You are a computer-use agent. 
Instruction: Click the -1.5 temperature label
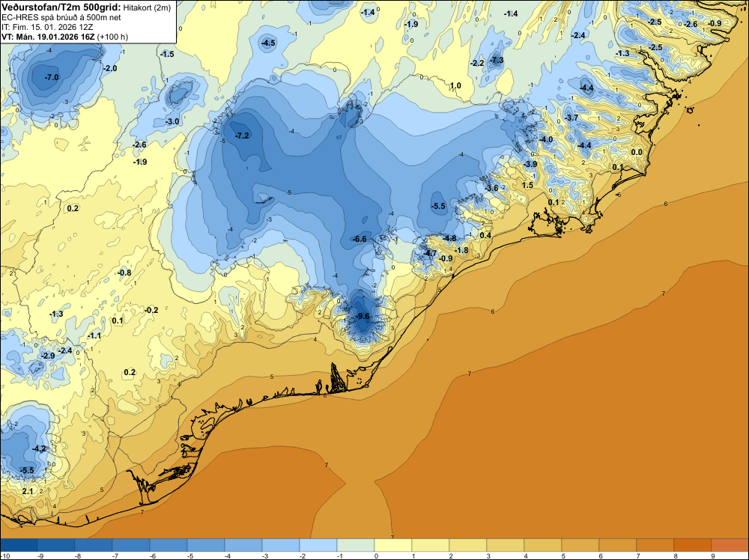click(x=167, y=55)
